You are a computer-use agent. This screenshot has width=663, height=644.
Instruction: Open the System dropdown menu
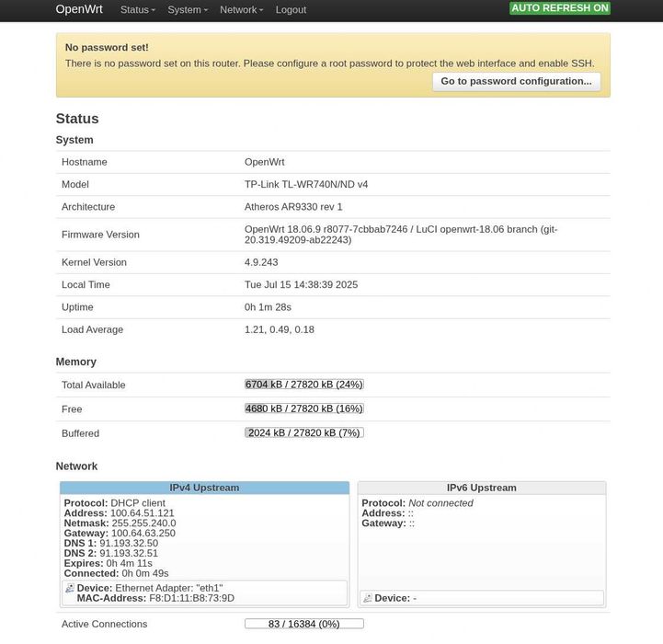click(188, 10)
